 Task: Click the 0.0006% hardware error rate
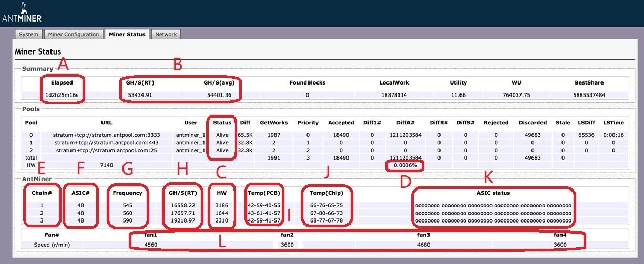pyautogui.click(x=405, y=165)
